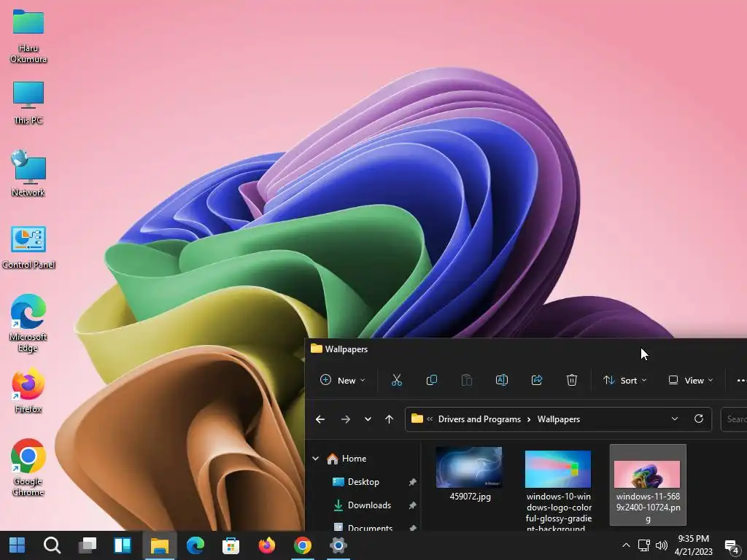Click the Copy icon in Explorer toolbar

(432, 380)
